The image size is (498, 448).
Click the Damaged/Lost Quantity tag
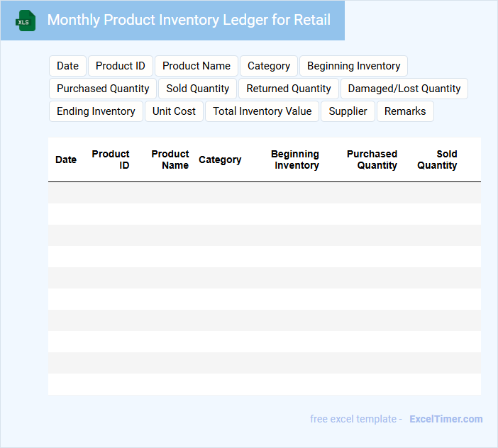coord(404,89)
